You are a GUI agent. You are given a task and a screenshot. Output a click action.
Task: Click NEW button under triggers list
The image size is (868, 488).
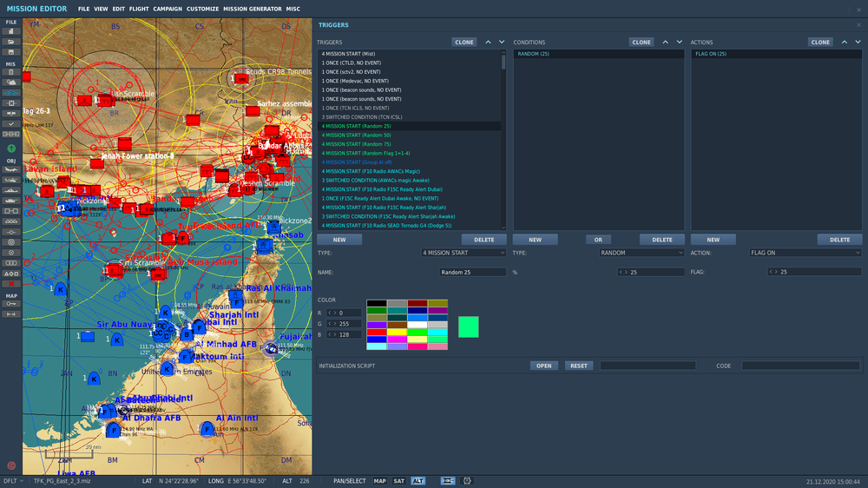339,240
